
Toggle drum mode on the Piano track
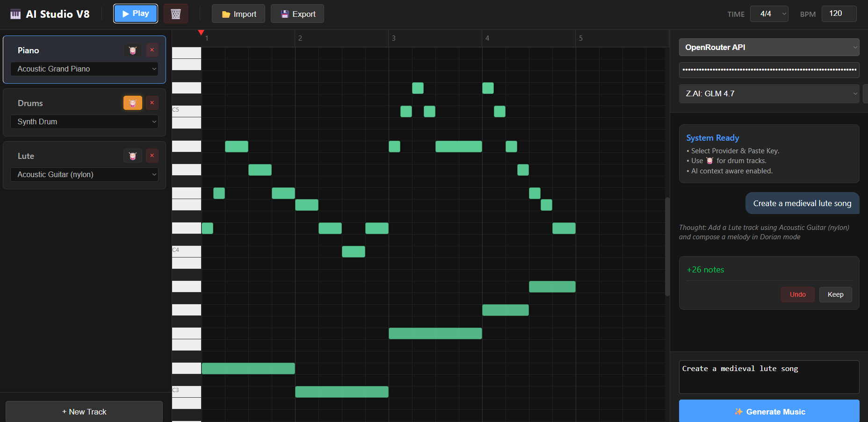click(x=133, y=50)
